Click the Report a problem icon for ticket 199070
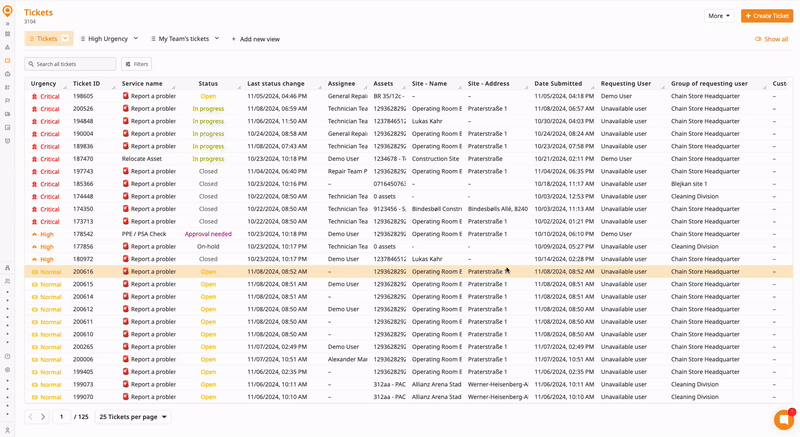 click(126, 397)
